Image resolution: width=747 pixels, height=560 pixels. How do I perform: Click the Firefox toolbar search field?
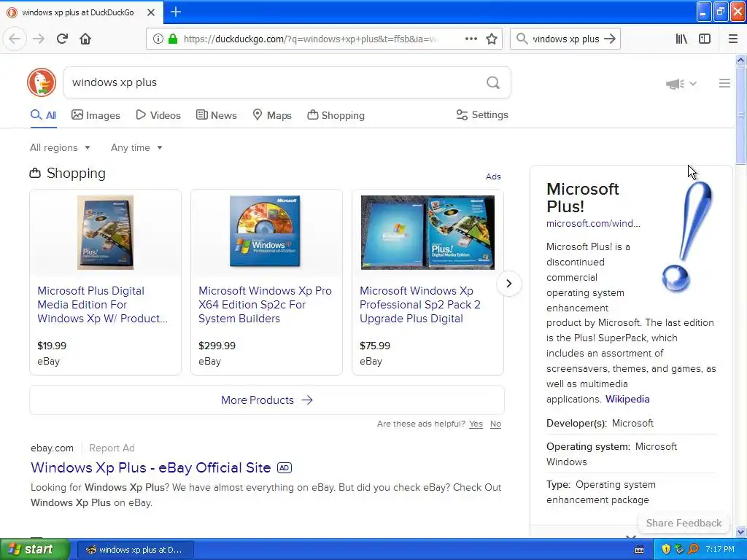[565, 39]
